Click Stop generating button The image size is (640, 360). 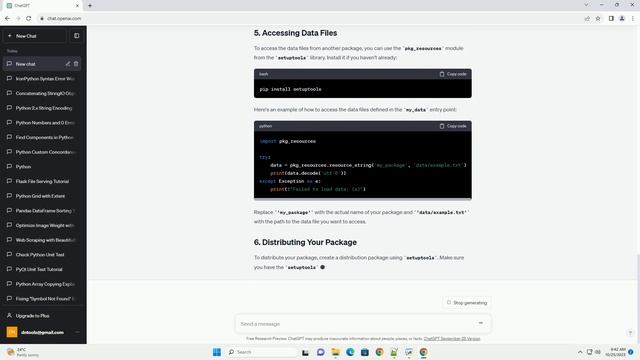point(467,303)
